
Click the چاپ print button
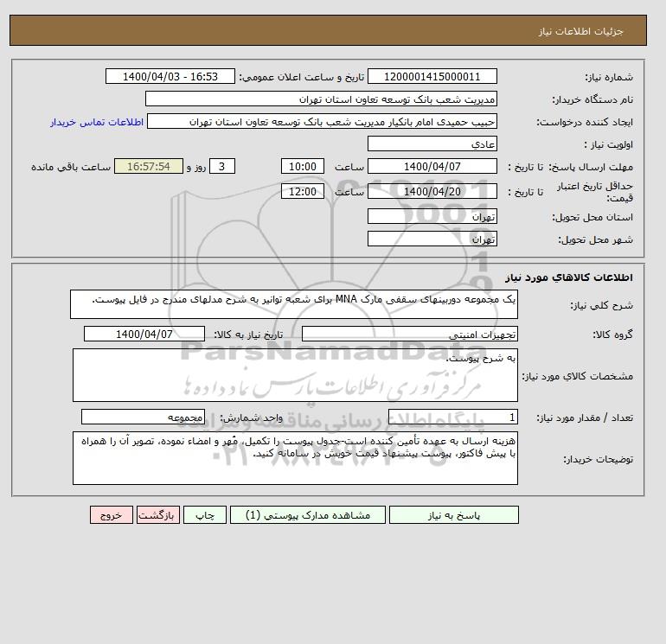coord(205,515)
